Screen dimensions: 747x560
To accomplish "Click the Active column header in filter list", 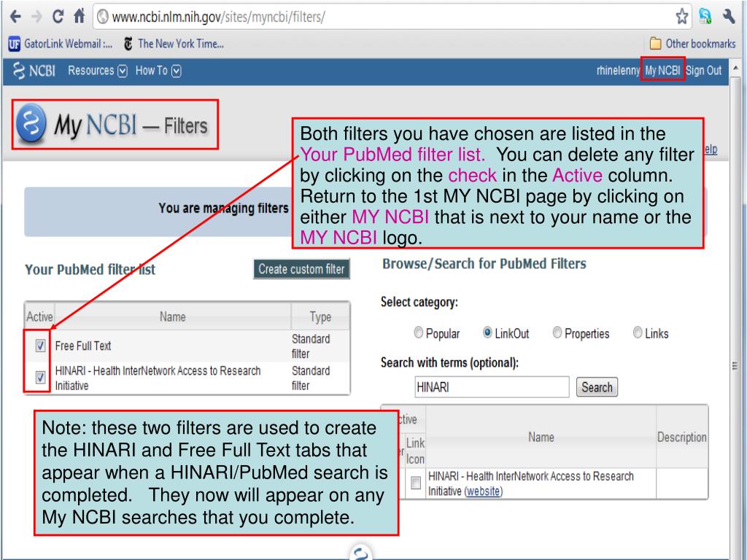I will (39, 316).
